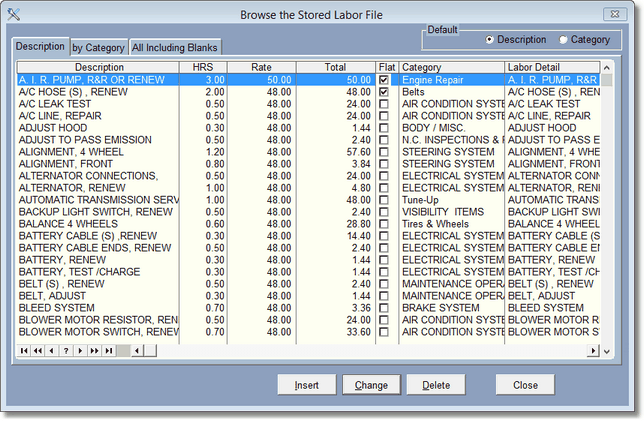Uncheck Flat for A. I. R. PUMP row
Viewport: 644px width, 421px height.
point(384,80)
